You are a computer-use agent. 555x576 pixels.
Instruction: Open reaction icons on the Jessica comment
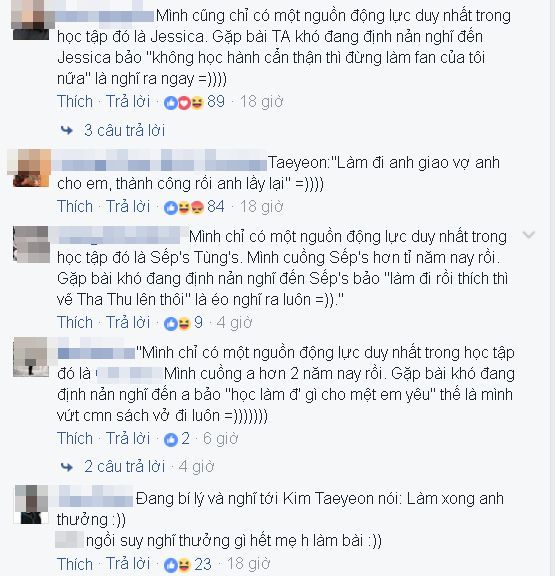coord(184,103)
